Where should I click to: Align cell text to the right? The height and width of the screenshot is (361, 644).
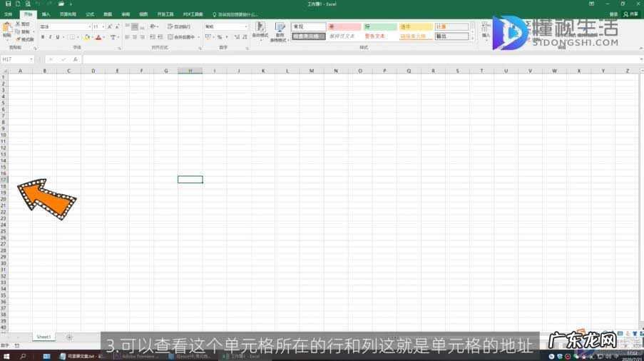(142, 37)
